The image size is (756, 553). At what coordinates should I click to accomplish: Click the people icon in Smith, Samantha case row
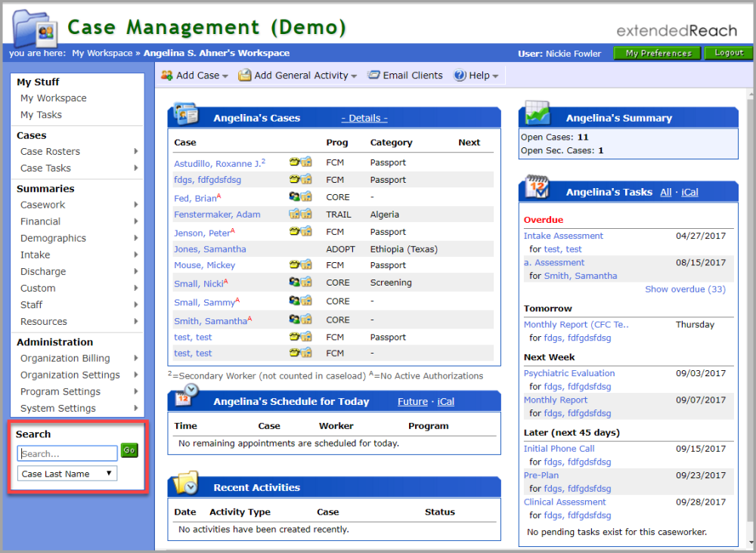(x=294, y=319)
